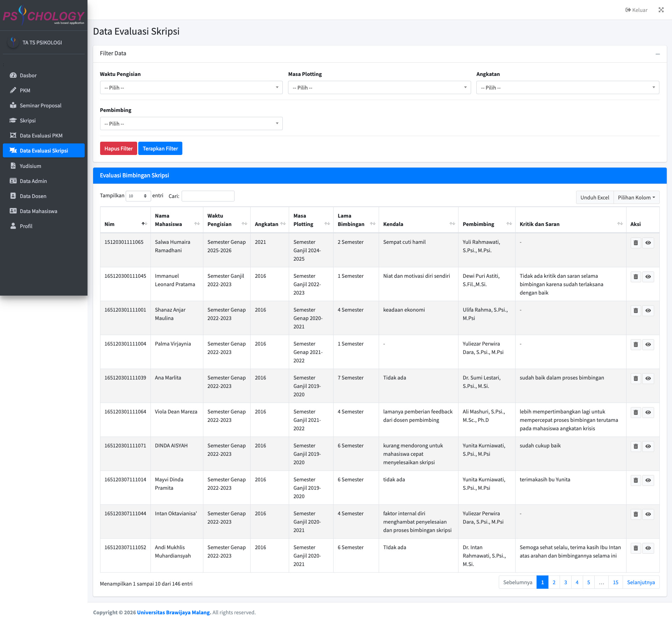Open the Waktu Pengisian dropdown
This screenshot has height=622, width=672.
(x=191, y=87)
